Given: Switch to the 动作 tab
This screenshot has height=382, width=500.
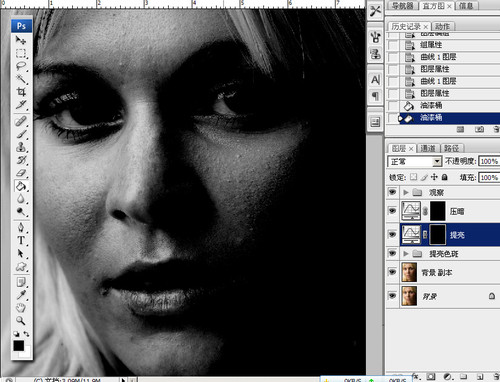Looking at the screenshot, I should 443,26.
